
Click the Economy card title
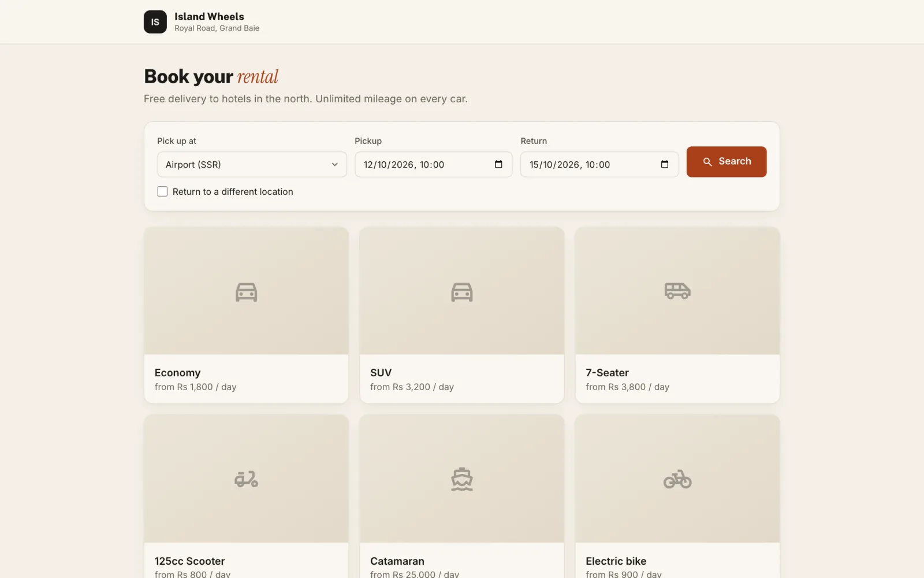[177, 373]
